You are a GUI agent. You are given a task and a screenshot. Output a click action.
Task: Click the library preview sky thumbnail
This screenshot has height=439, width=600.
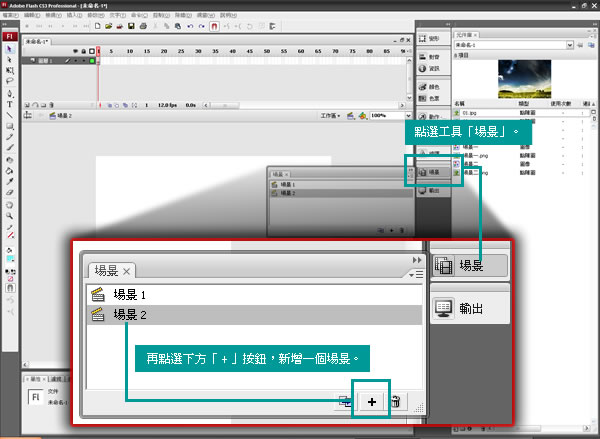coord(525,79)
